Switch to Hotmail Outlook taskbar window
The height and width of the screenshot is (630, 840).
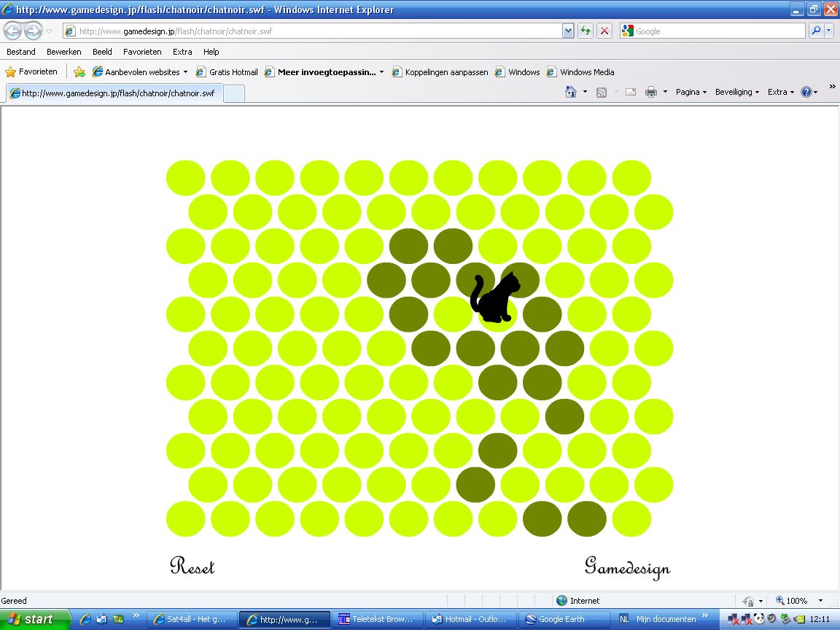tap(471, 619)
